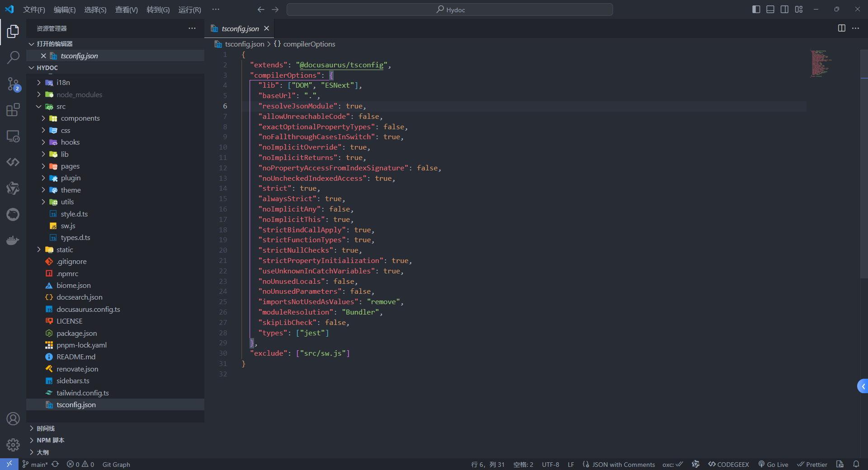Open Explorer views and more actions menu
868x470 pixels.
click(x=192, y=28)
